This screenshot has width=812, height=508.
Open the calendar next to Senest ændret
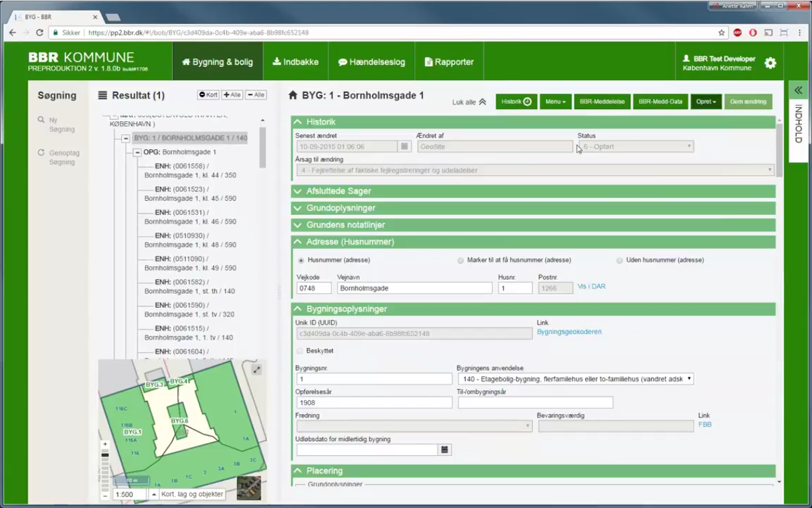click(404, 146)
